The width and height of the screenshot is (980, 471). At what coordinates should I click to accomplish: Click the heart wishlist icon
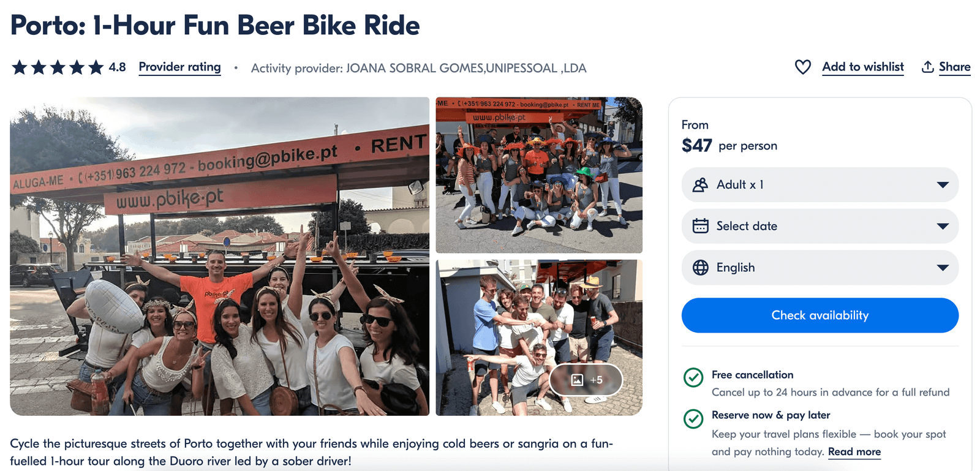[803, 67]
